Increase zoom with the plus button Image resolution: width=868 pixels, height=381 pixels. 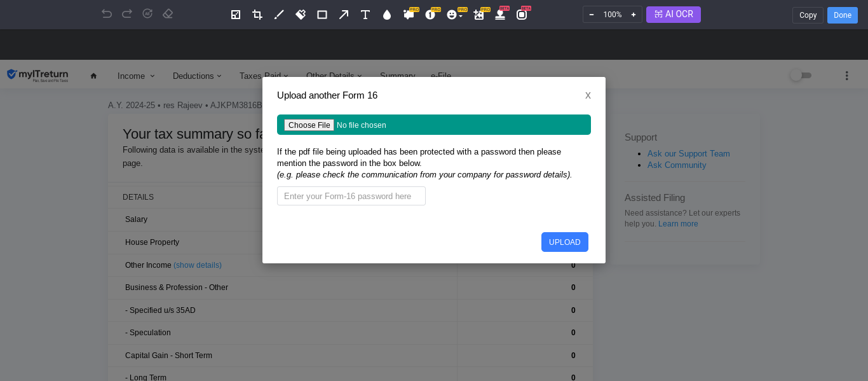click(633, 15)
